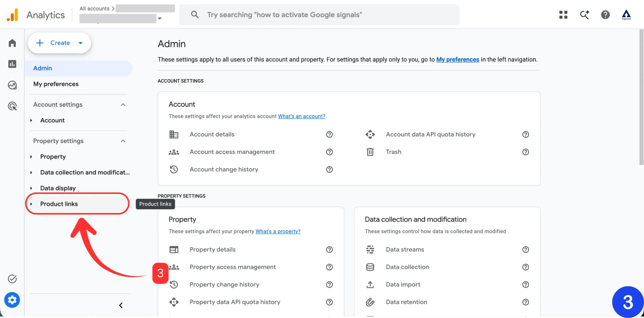Expand the Account tree item
The image size is (644, 318).
coord(31,120)
